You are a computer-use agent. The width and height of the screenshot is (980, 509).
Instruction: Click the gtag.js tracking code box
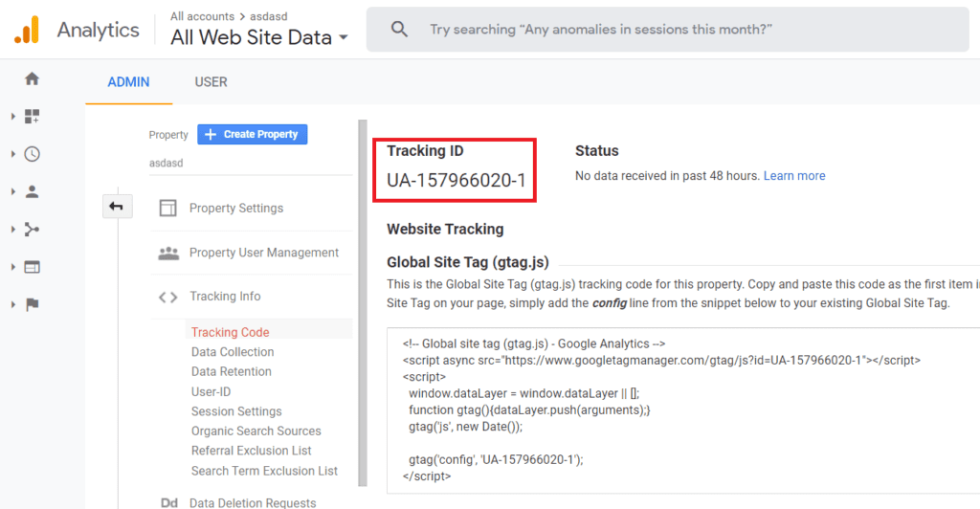(683, 410)
